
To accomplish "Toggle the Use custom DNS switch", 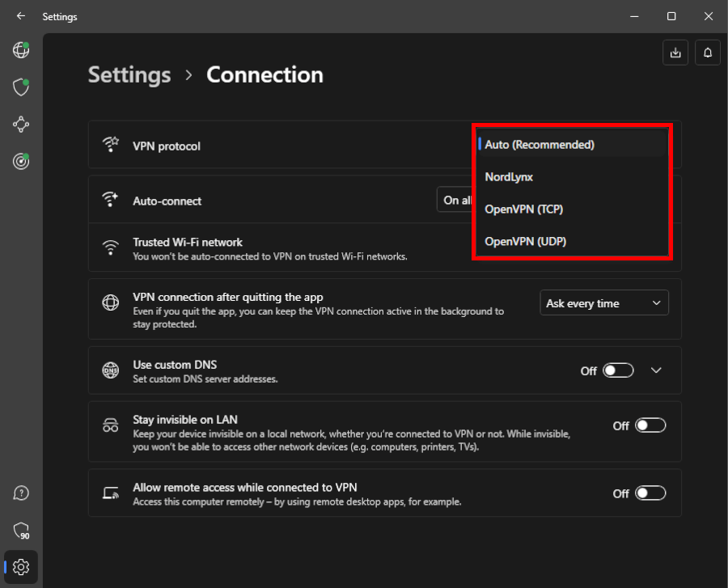I will tap(618, 370).
